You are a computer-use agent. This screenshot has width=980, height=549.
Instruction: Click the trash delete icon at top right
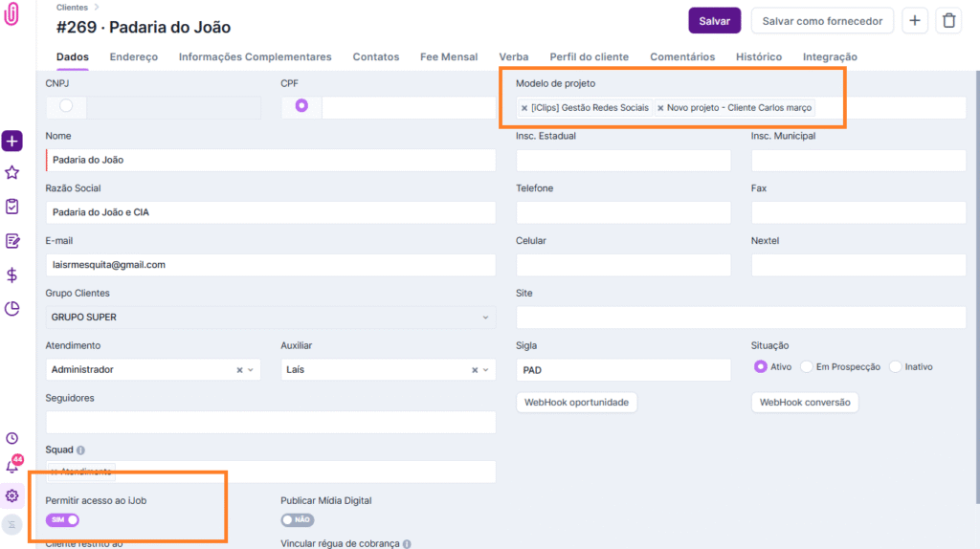[x=947, y=20]
